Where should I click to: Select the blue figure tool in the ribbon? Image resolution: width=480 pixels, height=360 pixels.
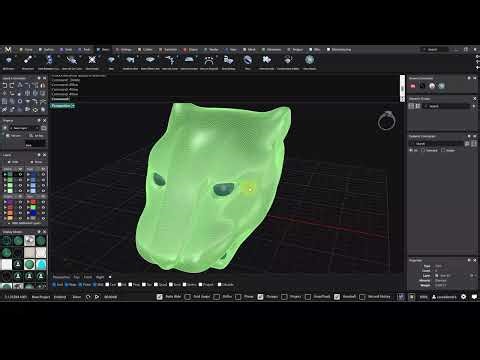(x=50, y=60)
